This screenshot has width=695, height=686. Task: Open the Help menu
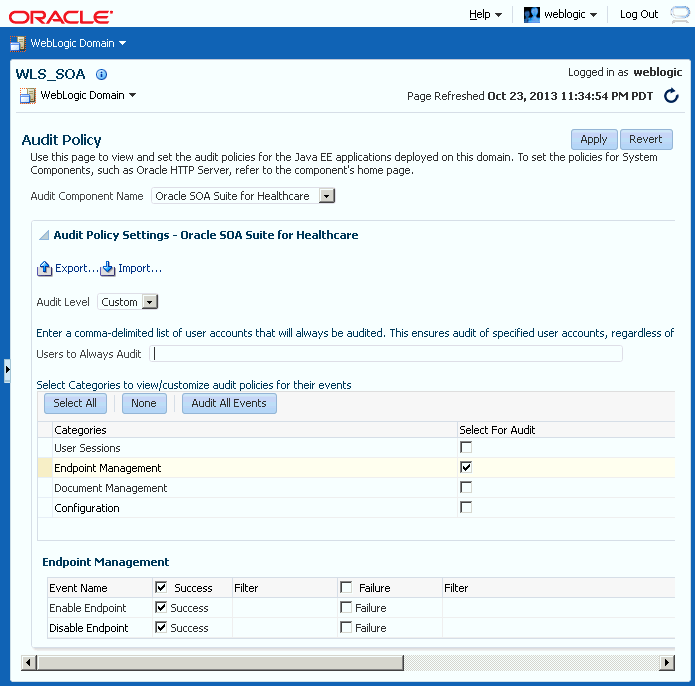[x=485, y=14]
